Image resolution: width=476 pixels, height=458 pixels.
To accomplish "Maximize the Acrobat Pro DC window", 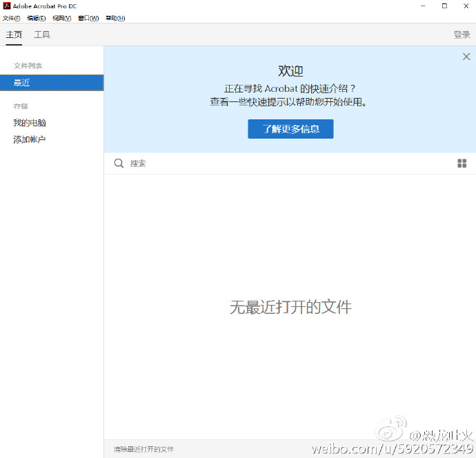I will [x=444, y=6].
